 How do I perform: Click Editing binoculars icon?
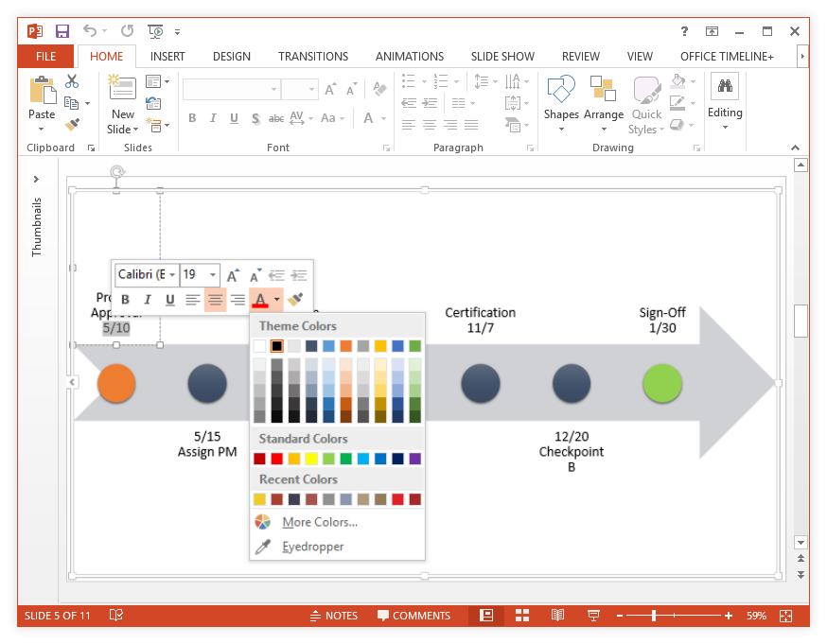[x=725, y=86]
